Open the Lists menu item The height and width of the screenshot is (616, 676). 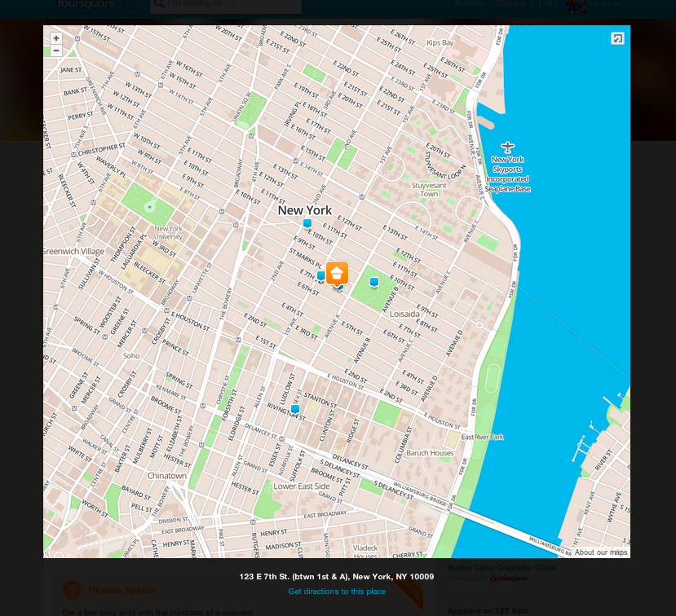547,3
